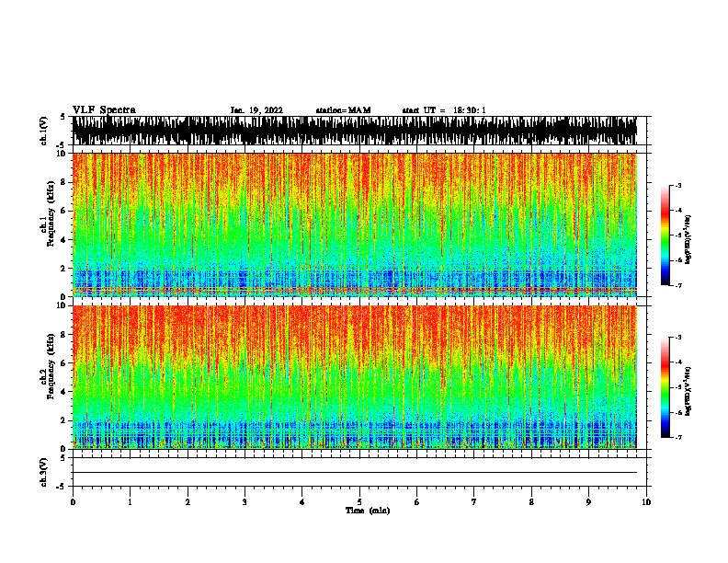Click the "0" tick on the time axis
The image size is (728, 563).
tap(73, 502)
